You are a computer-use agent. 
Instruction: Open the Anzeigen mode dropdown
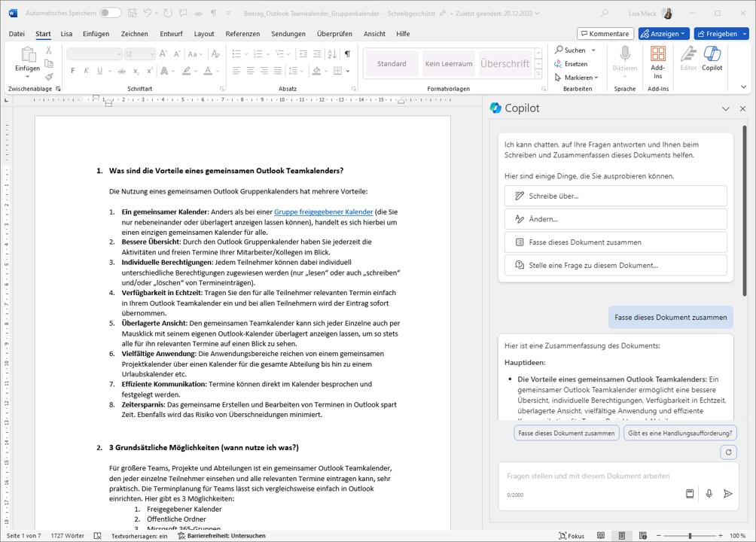663,34
